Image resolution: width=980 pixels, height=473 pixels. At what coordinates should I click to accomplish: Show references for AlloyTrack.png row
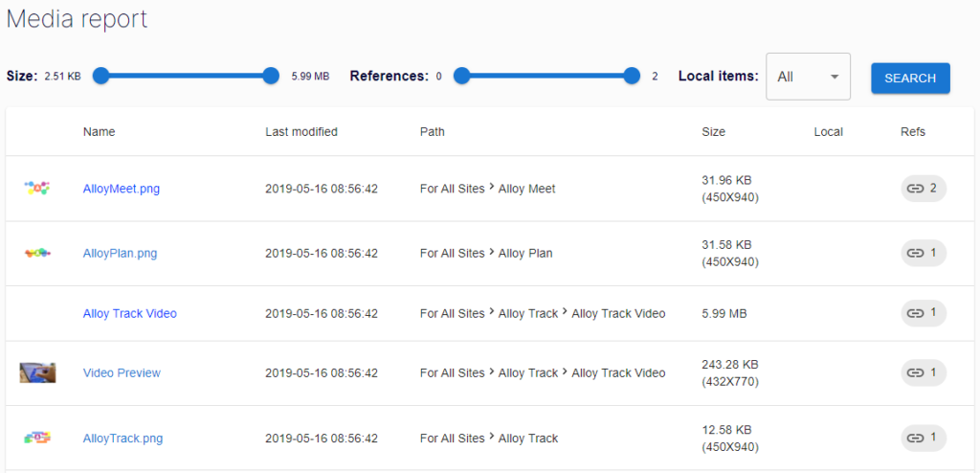tap(924, 438)
